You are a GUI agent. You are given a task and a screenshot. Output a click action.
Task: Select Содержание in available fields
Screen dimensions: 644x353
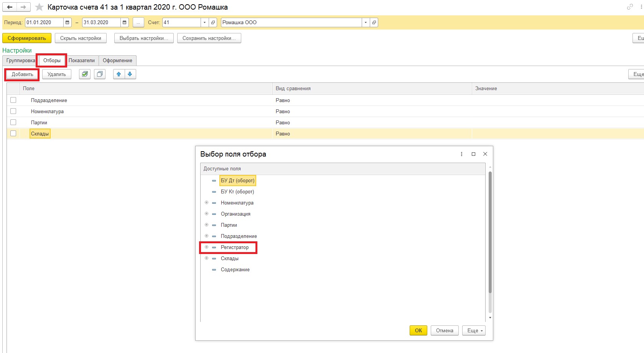tap(235, 269)
